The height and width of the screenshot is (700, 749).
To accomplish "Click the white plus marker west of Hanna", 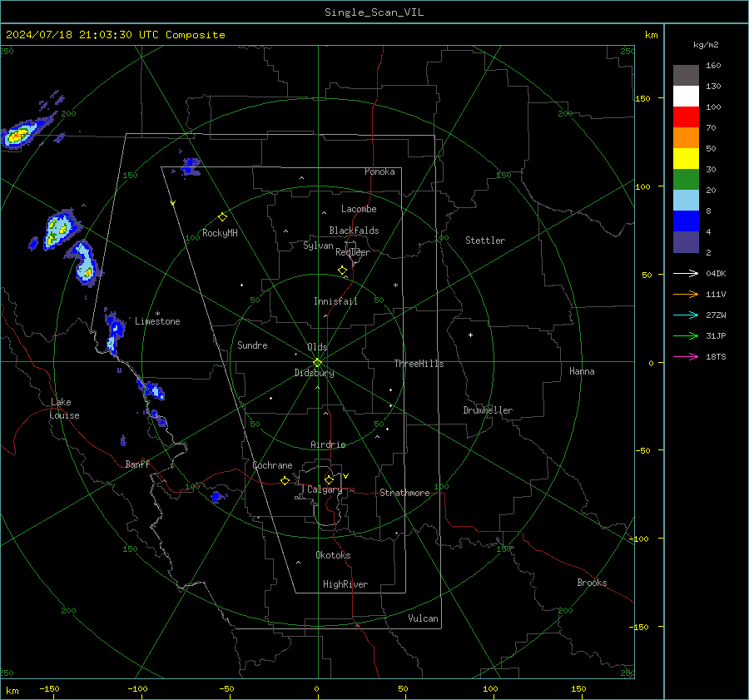I will pyautogui.click(x=470, y=335).
